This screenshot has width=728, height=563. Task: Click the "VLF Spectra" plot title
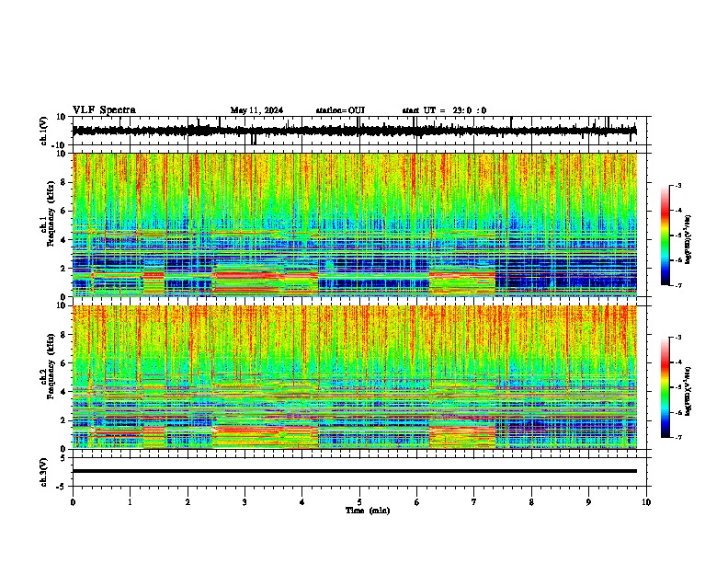coord(104,110)
